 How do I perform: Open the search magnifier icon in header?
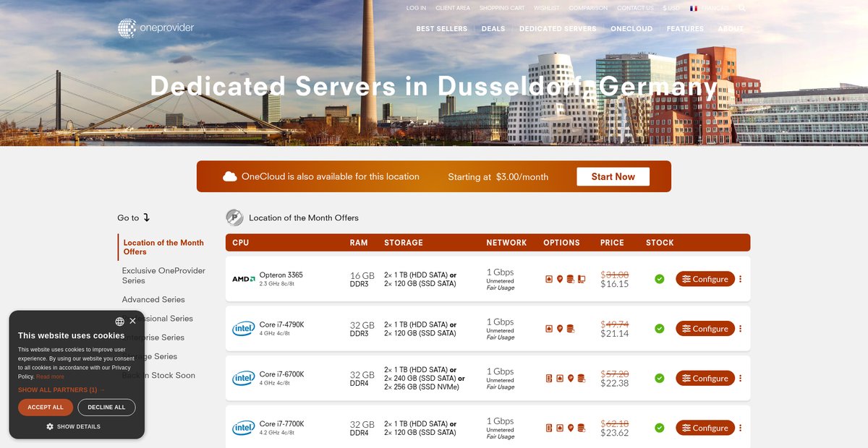(742, 8)
